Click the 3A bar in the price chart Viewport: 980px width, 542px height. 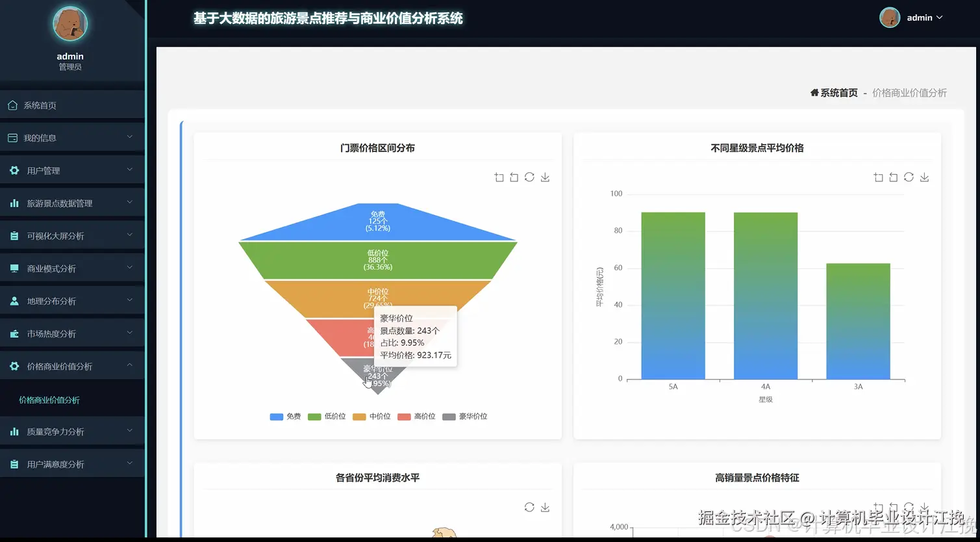(858, 321)
